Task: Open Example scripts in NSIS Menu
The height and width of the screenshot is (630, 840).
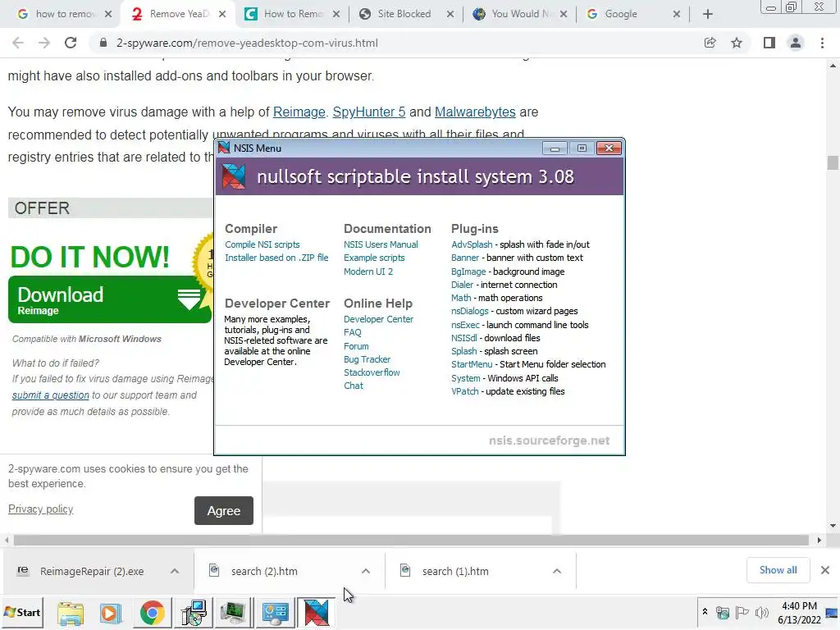Action: pos(374,258)
